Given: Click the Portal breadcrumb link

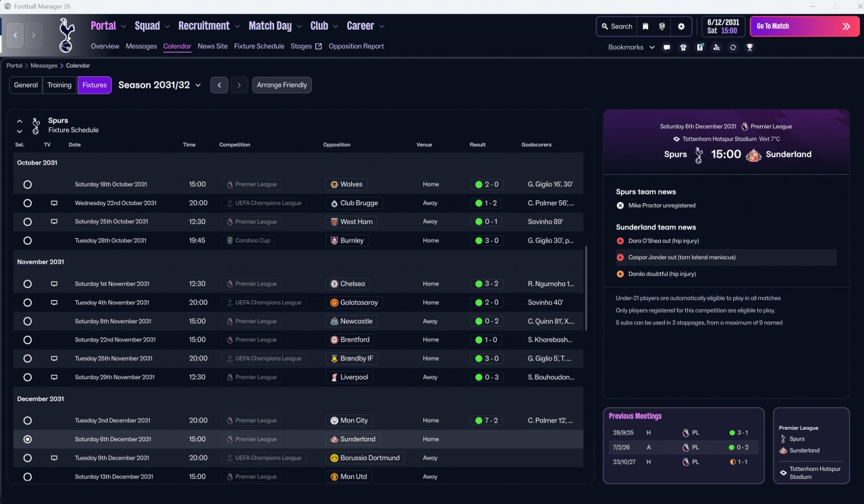Looking at the screenshot, I should click(x=14, y=65).
